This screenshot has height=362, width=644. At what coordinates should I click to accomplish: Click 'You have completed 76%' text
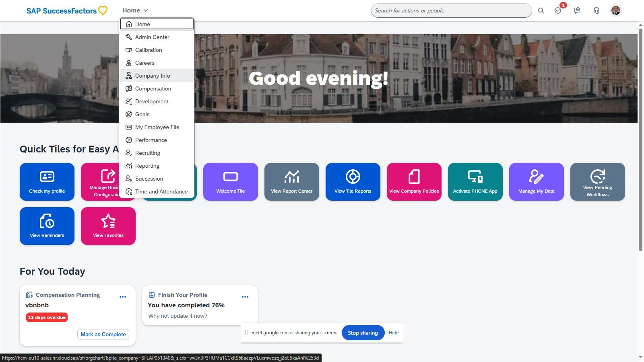click(x=186, y=305)
